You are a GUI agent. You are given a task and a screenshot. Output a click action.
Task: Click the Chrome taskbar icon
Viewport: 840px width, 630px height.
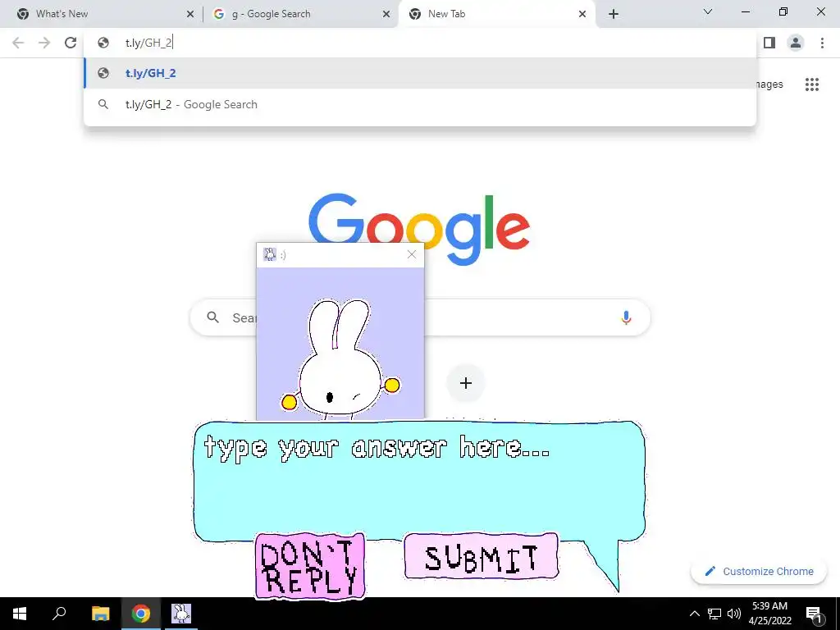click(x=141, y=614)
